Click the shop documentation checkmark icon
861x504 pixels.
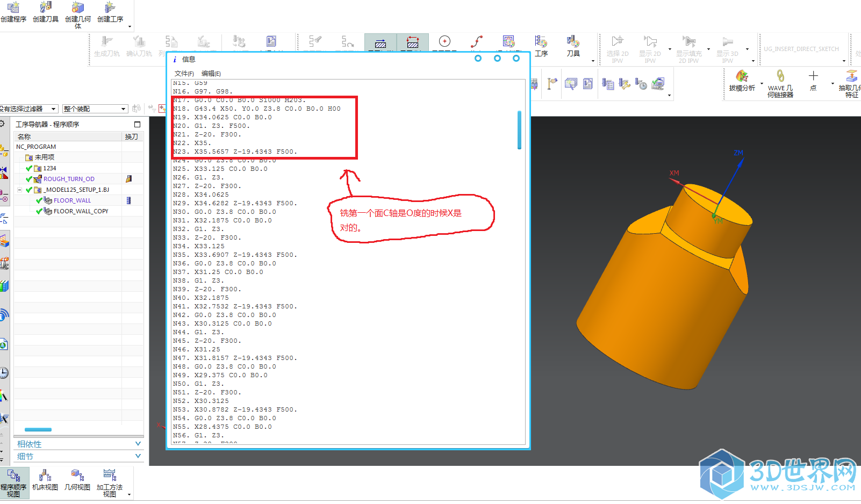[x=658, y=83]
